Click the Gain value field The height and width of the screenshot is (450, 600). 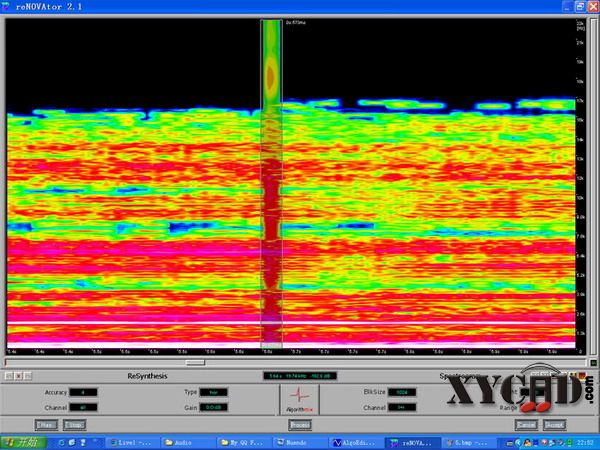[214, 408]
